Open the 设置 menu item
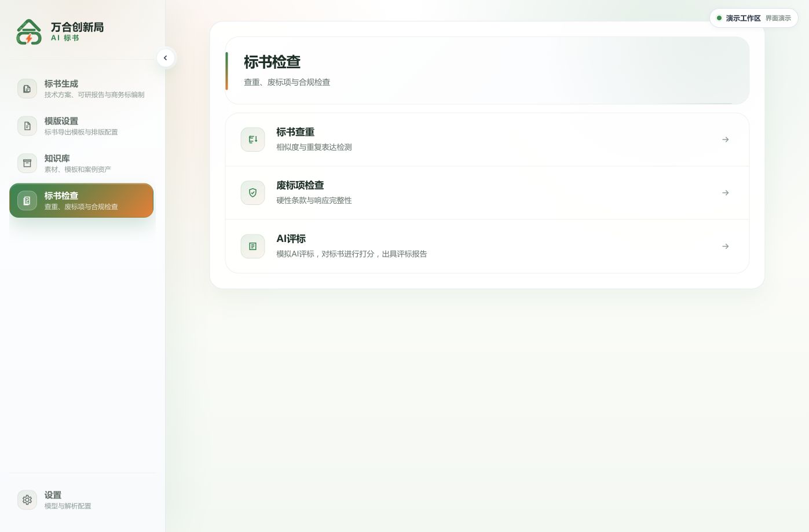 [81, 500]
